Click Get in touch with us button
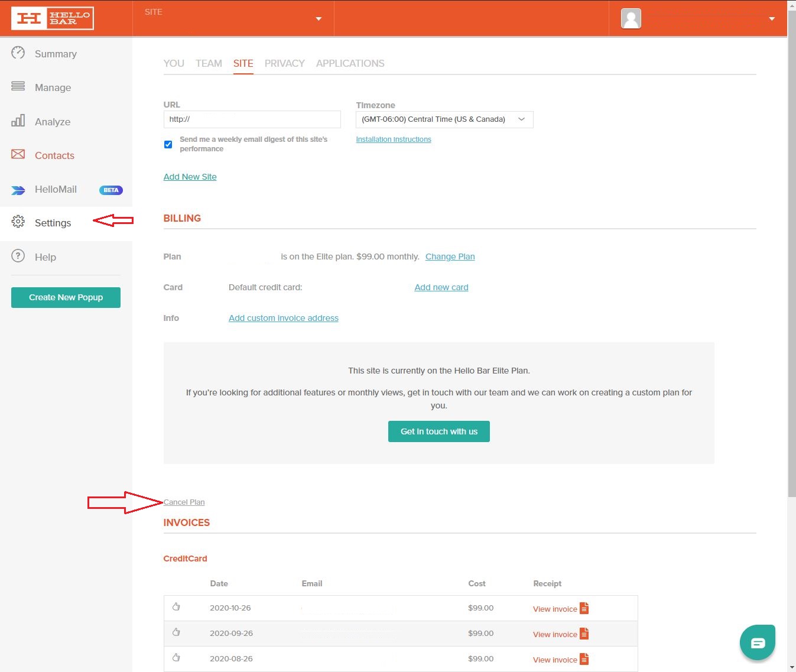This screenshot has width=796, height=672. click(439, 431)
